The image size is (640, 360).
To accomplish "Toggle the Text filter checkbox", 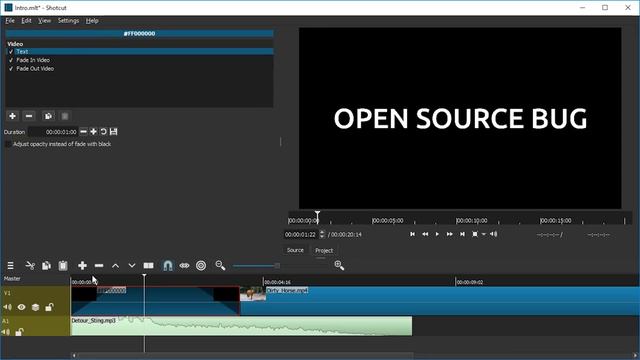I will pos(11,52).
